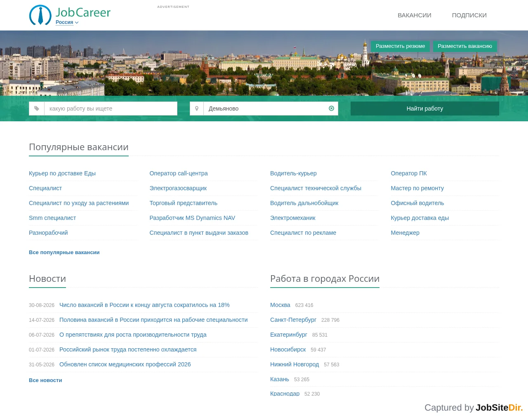This screenshot has height=420, width=528.
Task: Open Электромеханик vacancies
Action: [x=293, y=218]
